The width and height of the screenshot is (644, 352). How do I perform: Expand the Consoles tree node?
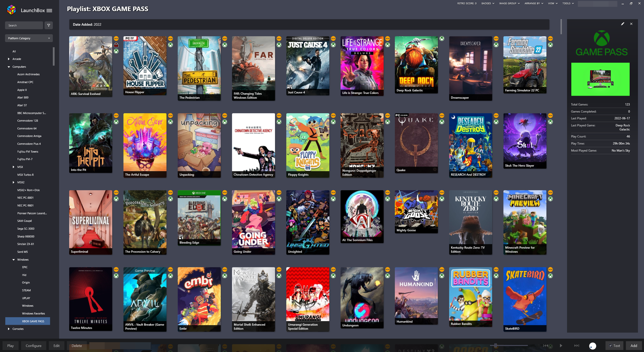9,329
